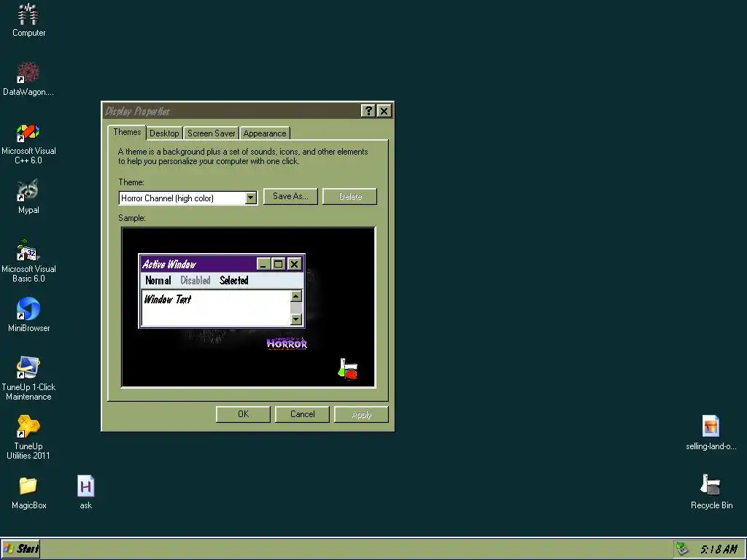
Task: Select TuneUp Utilities 2011 shortcut
Action: tap(28, 437)
